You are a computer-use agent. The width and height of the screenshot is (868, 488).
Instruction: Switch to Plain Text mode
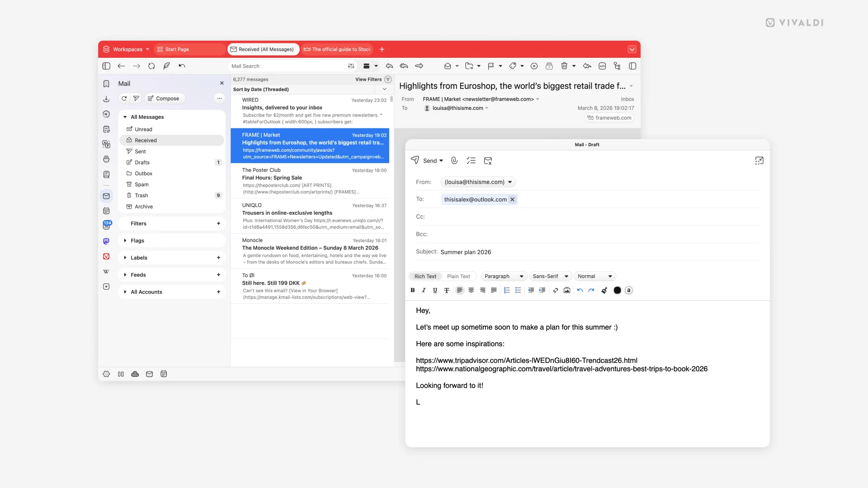(459, 276)
